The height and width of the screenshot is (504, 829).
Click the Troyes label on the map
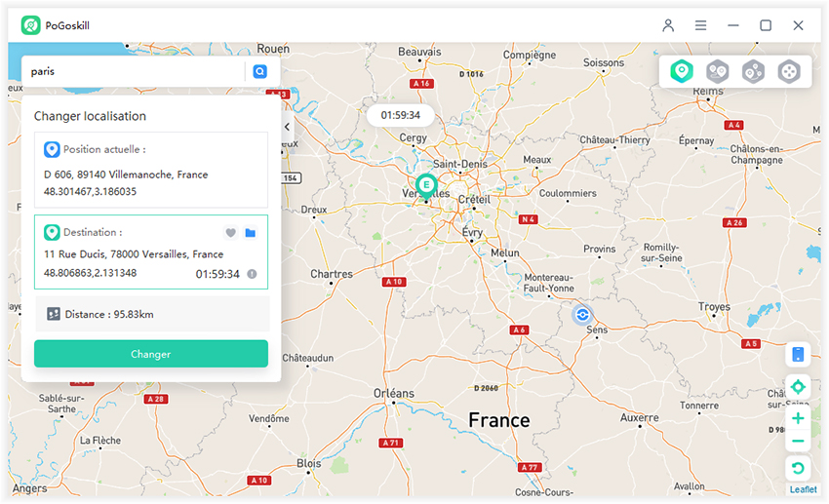pyautogui.click(x=714, y=306)
